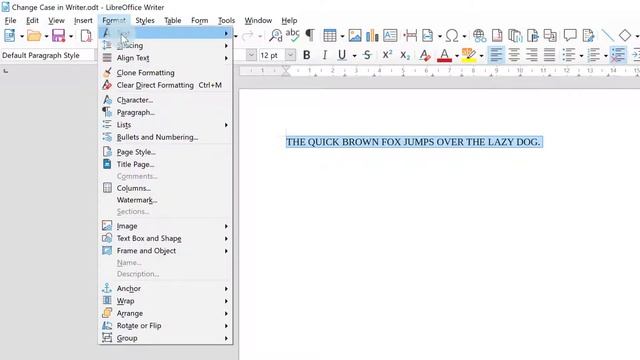Viewport: 640px width, 360px height.
Task: Click the Insert Comment speech bubble icon
Action: tap(570, 36)
